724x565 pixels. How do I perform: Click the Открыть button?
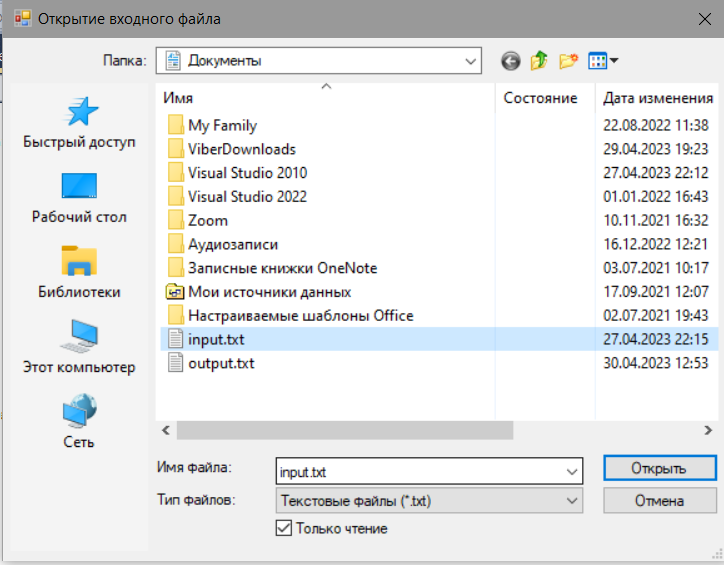[x=660, y=468]
